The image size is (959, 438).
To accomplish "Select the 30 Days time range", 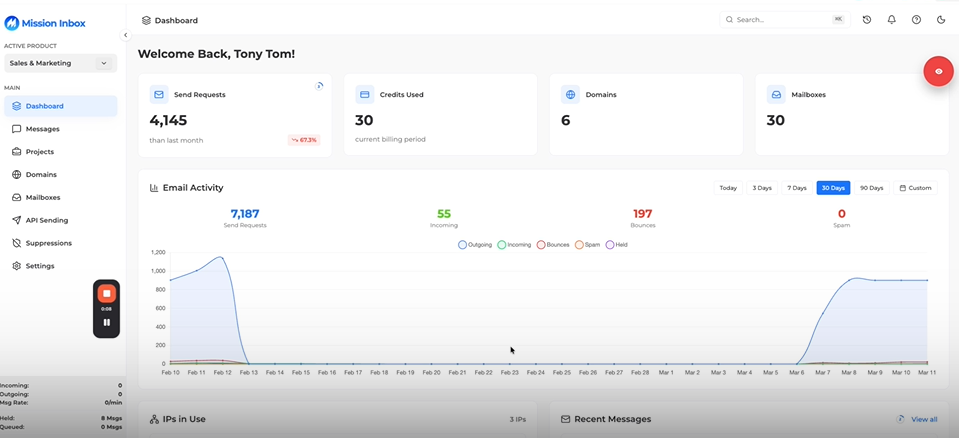I will click(x=833, y=188).
